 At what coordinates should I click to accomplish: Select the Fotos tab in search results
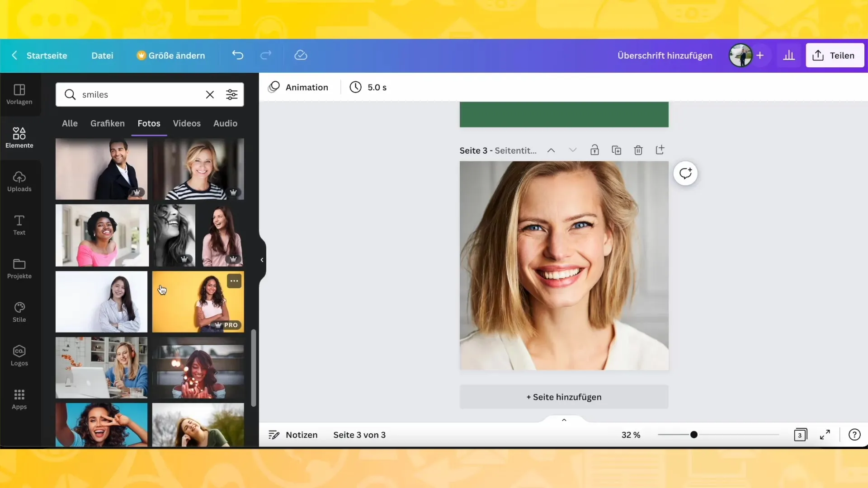tap(149, 123)
